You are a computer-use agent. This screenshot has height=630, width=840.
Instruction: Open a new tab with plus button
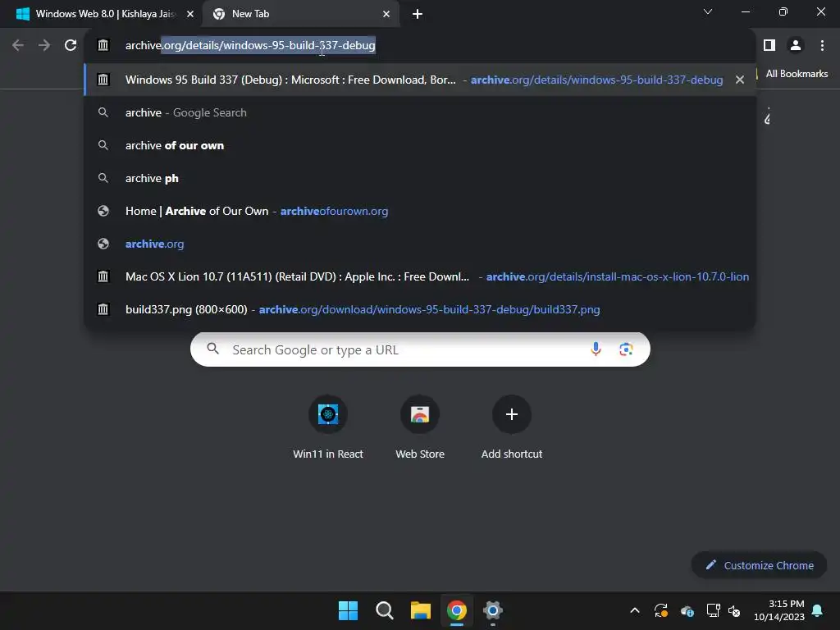pos(418,14)
